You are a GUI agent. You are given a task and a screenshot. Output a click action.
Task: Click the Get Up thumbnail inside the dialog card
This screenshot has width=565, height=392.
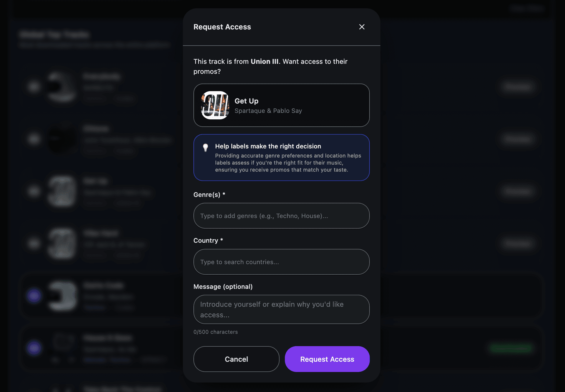click(x=215, y=105)
